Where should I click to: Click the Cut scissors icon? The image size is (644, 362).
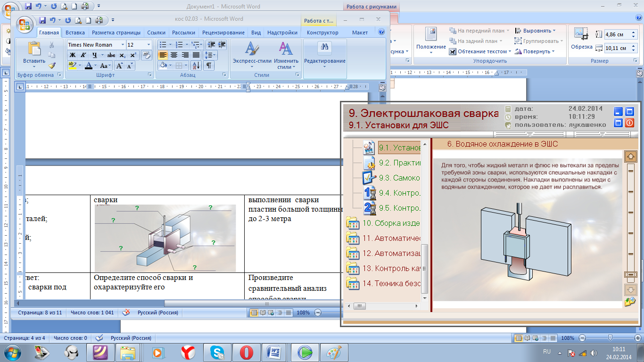pos(52,45)
